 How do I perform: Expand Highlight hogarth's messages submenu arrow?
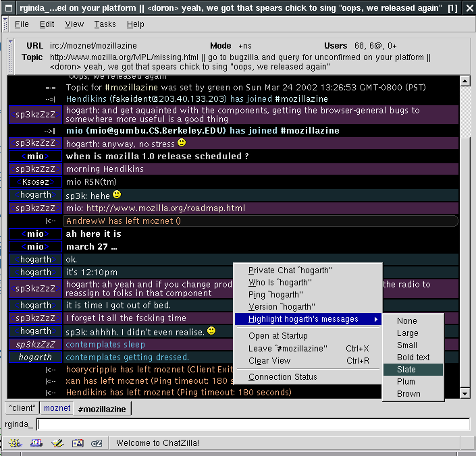click(376, 319)
